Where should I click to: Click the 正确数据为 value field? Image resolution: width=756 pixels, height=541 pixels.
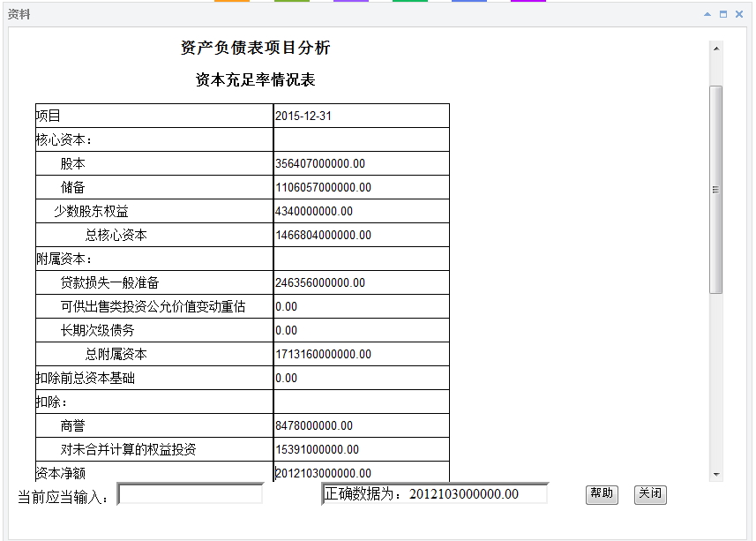click(x=434, y=493)
